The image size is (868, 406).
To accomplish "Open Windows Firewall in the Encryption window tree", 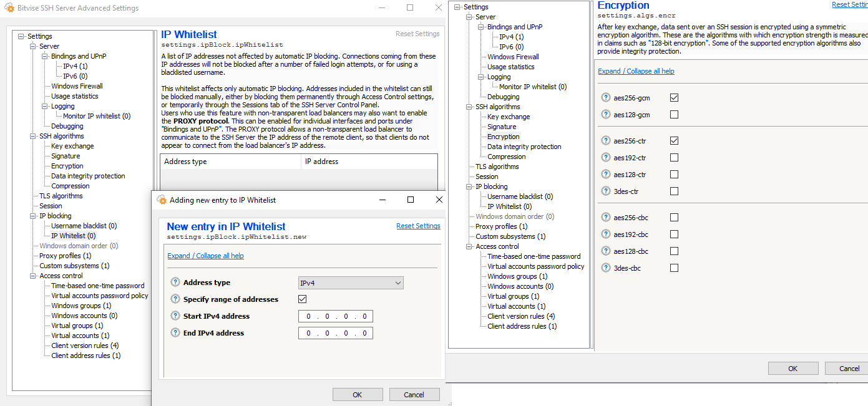I will (x=513, y=57).
